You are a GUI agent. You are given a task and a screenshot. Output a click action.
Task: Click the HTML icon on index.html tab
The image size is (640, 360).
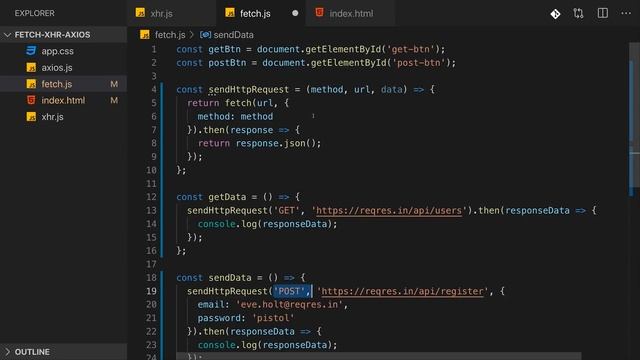pos(319,13)
